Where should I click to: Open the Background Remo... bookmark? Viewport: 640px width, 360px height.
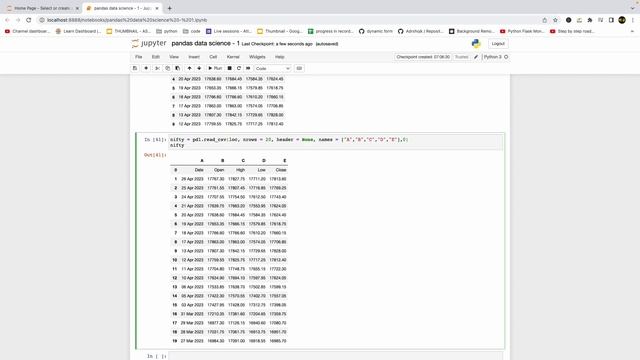point(471,31)
